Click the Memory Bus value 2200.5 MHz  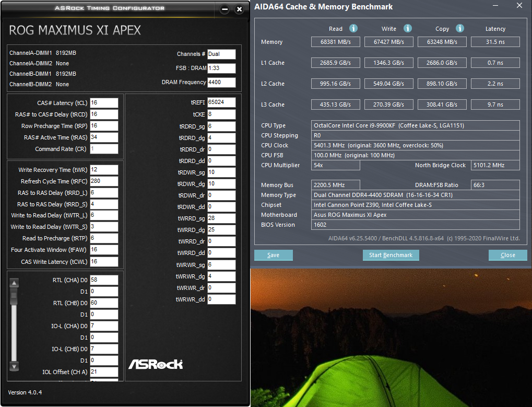point(335,185)
